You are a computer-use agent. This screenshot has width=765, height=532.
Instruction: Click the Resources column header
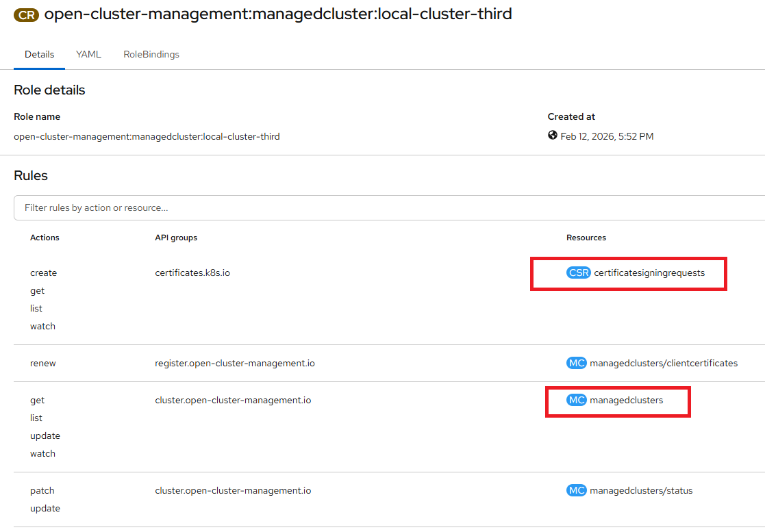tap(586, 238)
